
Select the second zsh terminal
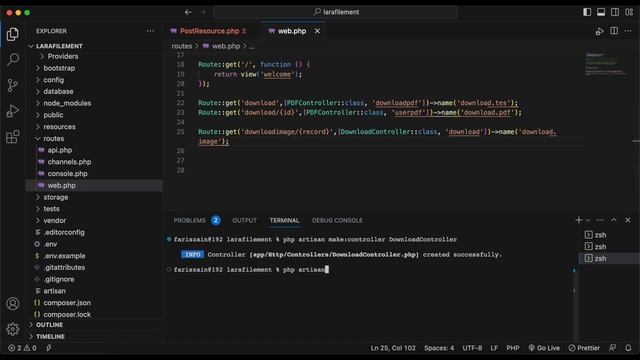point(609,247)
